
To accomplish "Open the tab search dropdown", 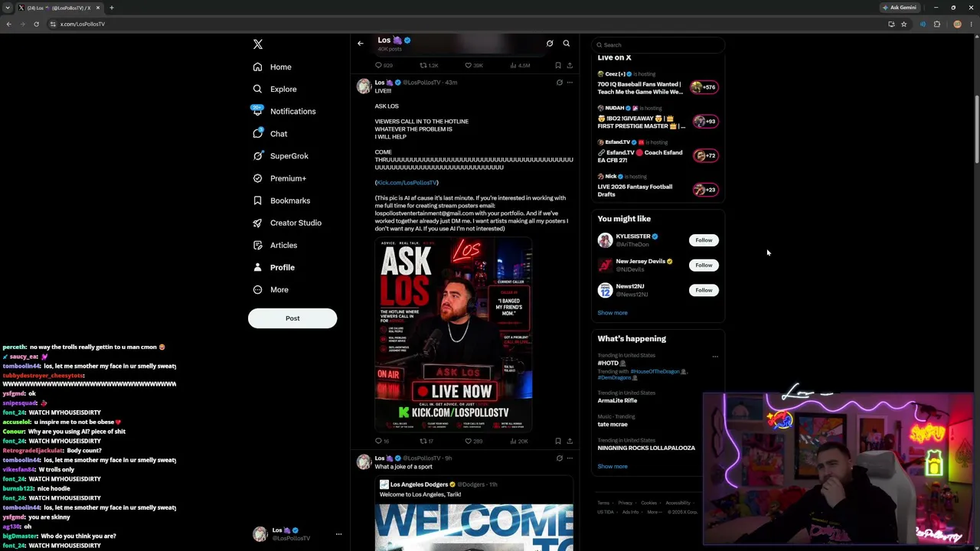I will pos(8,8).
